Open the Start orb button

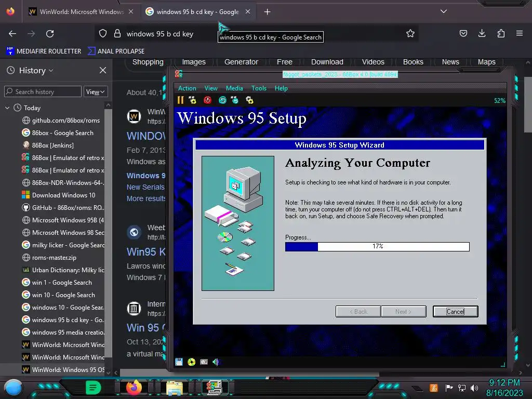[x=13, y=388]
